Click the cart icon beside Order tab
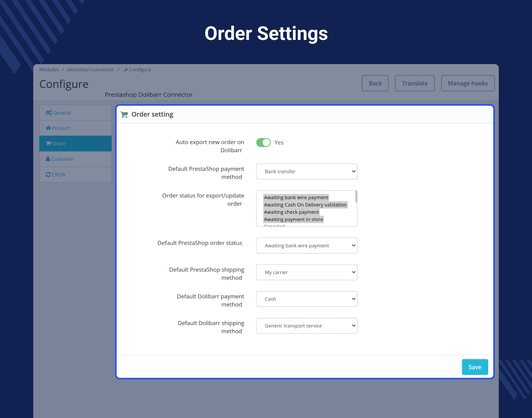This screenshot has height=418, width=532. (48, 143)
